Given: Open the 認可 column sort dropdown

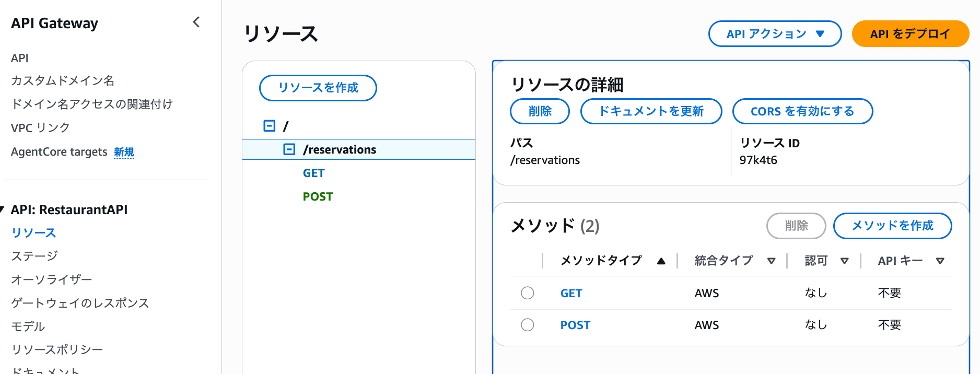Looking at the screenshot, I should point(845,261).
